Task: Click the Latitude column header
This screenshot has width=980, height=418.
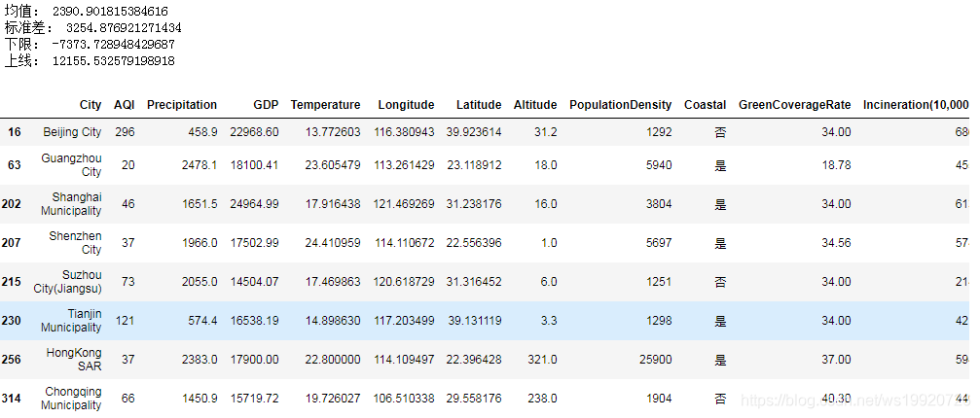Action: coord(479,105)
